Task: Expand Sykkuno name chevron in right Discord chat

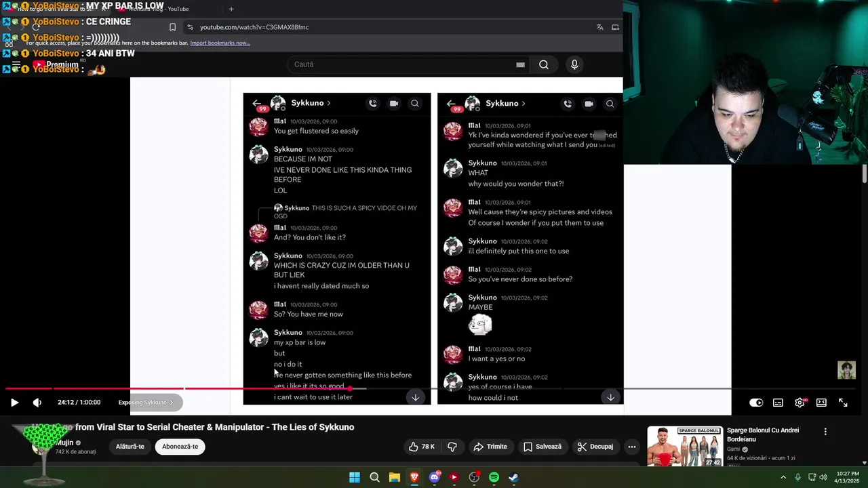Action: (524, 104)
